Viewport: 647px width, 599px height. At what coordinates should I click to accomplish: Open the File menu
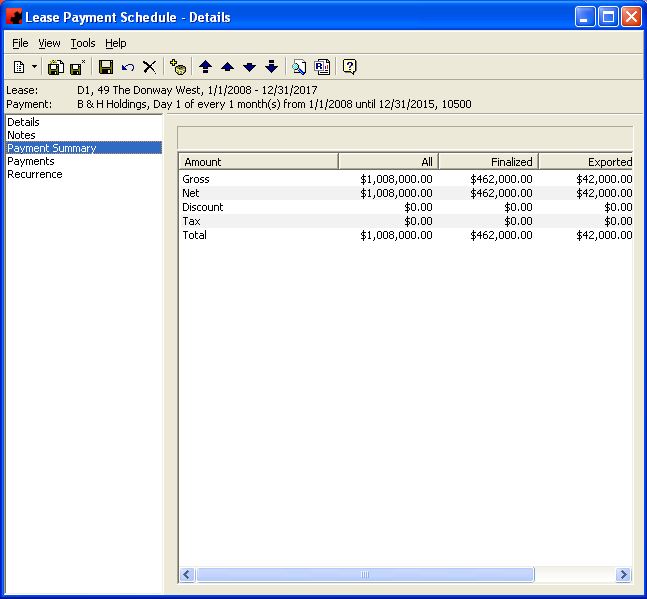(x=20, y=43)
